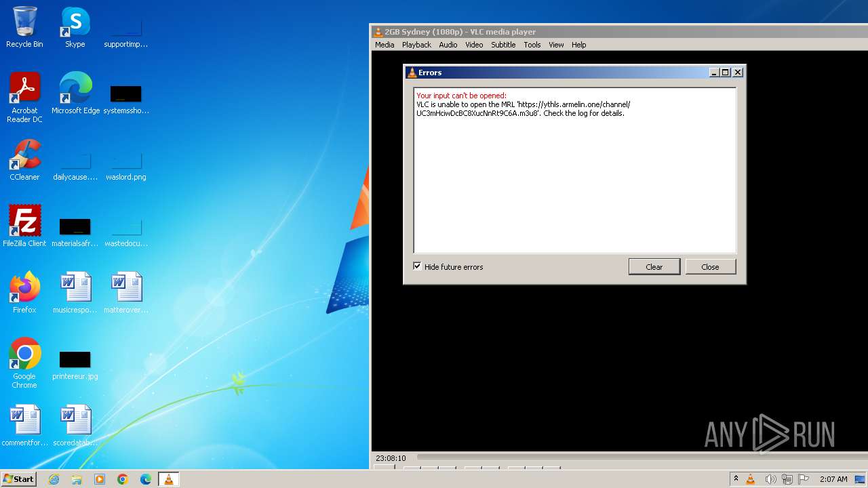Open the Recycle Bin desktop icon

pos(24,27)
